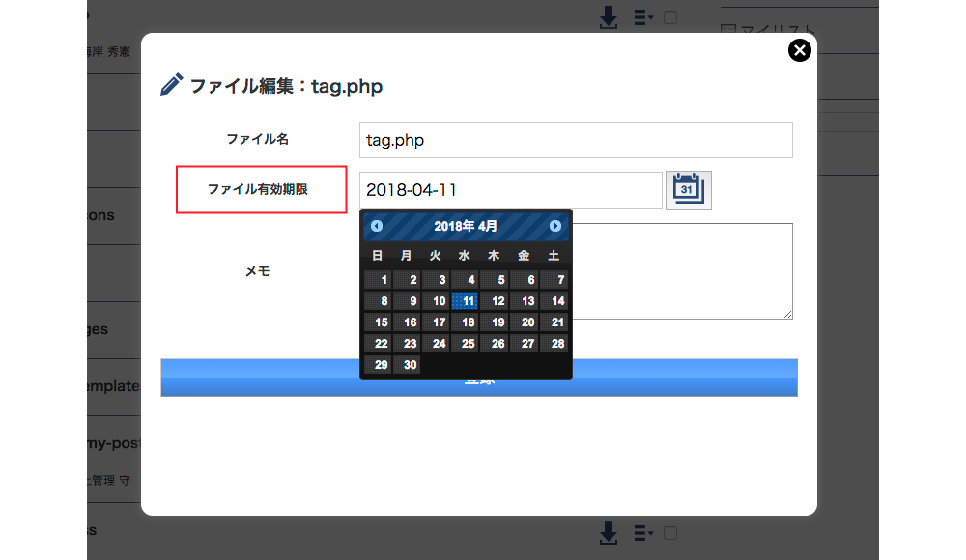Select April 30 in calendar

pyautogui.click(x=407, y=365)
